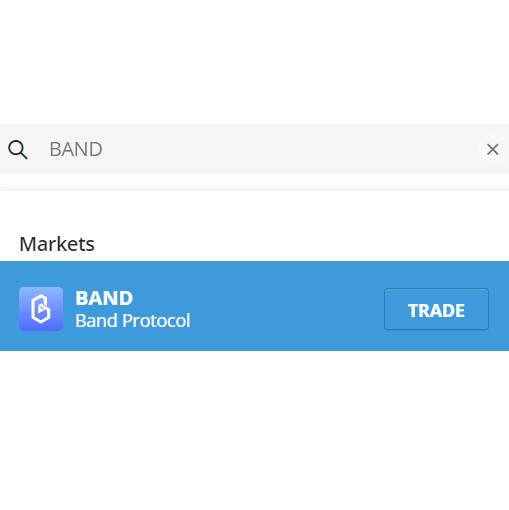
Task: Click the Band Protocol logo icon
Action: (x=41, y=309)
